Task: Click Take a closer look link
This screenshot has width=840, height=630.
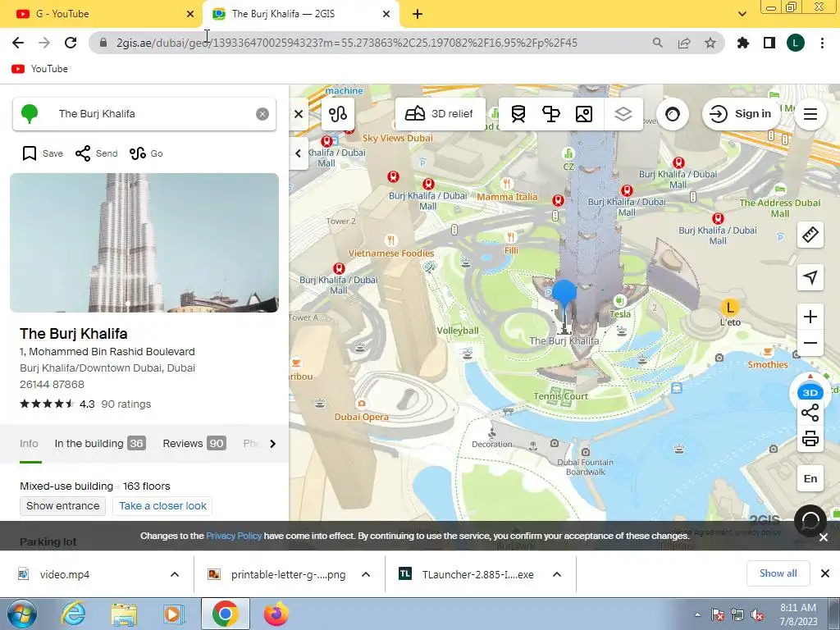Action: [x=162, y=505]
